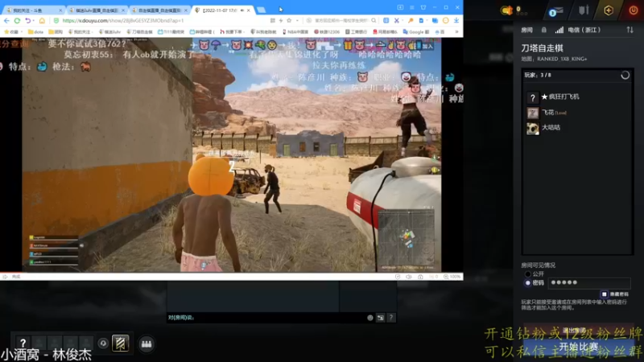Expand the scissors tool dropdown arrow
This screenshot has width=644, height=362.
pos(403,21)
